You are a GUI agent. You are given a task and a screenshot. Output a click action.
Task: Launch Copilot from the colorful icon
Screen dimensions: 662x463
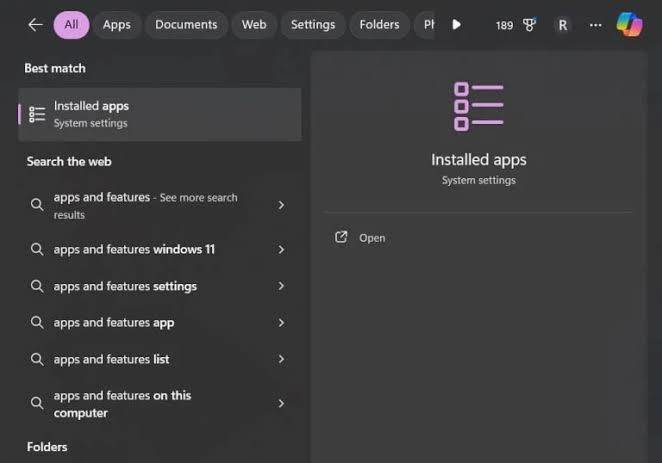pyautogui.click(x=629, y=24)
